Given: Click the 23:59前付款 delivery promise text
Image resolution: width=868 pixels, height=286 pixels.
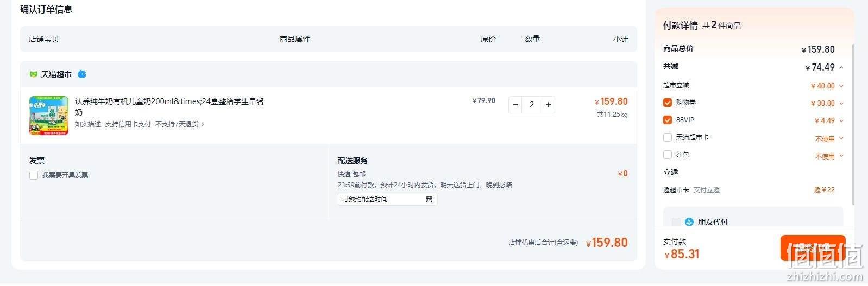Looking at the screenshot, I should coord(425,185).
